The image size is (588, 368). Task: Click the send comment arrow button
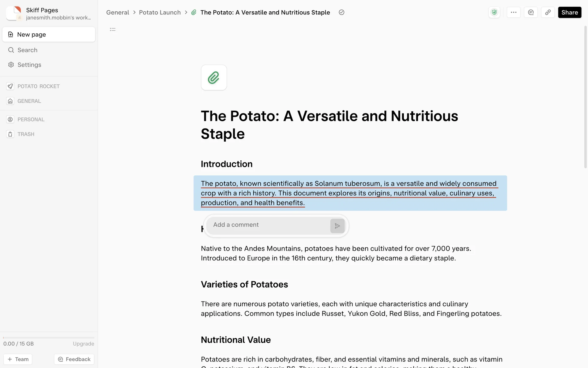coord(337,226)
